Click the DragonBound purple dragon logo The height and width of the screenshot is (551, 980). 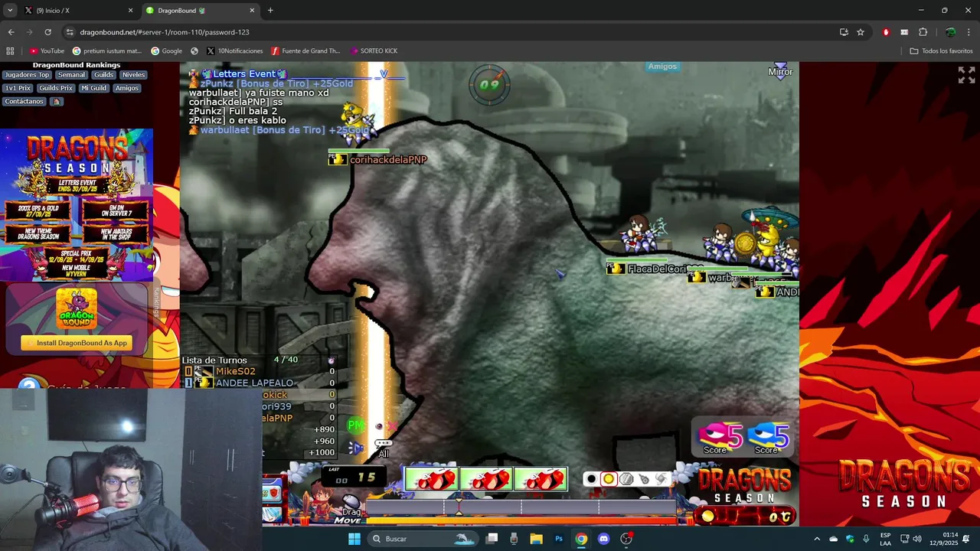(x=77, y=308)
